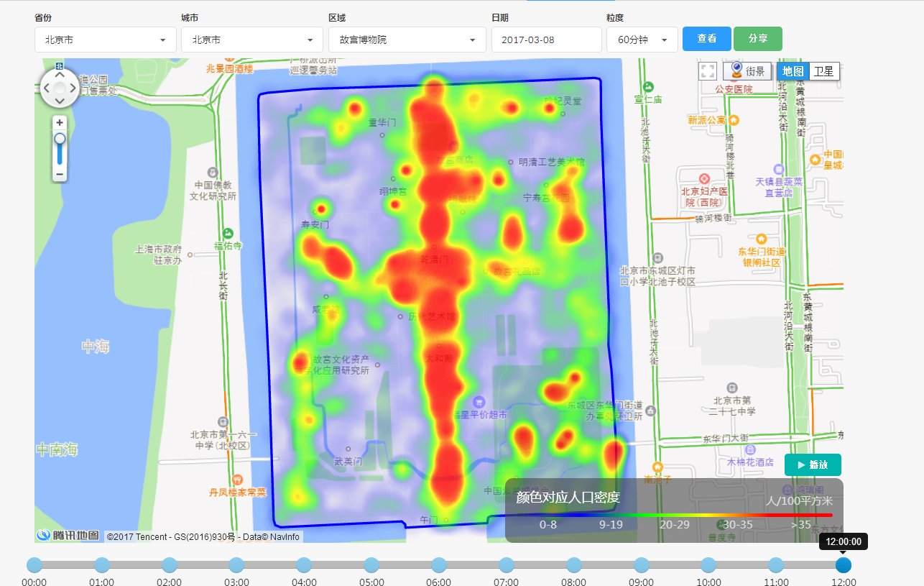Select the 01:00 timeline marker
Viewport: 924px width, 586px height.
coord(102,565)
